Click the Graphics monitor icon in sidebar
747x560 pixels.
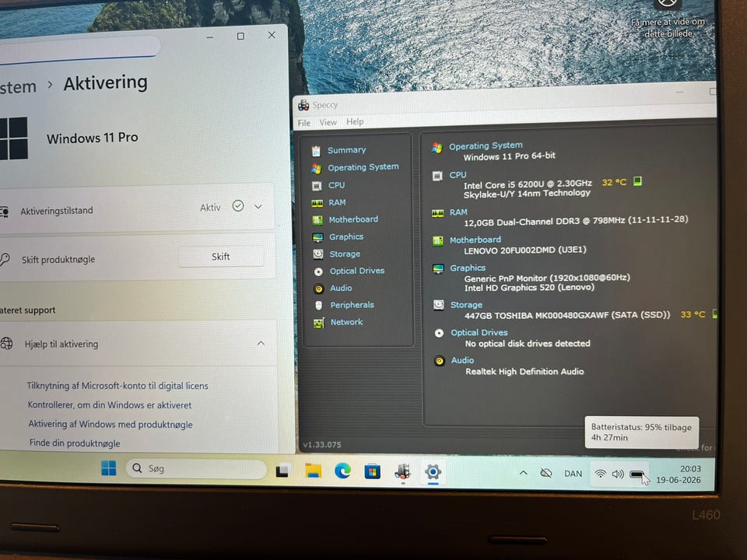point(317,237)
